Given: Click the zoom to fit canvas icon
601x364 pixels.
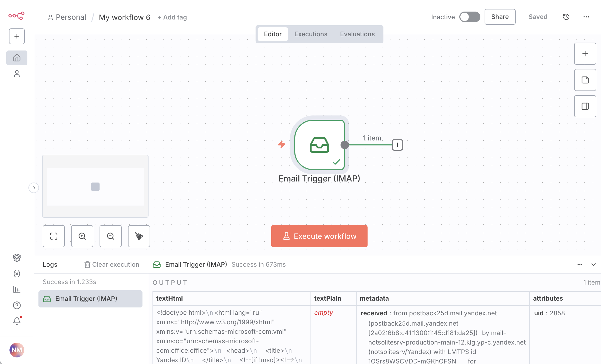Looking at the screenshot, I should tap(54, 236).
